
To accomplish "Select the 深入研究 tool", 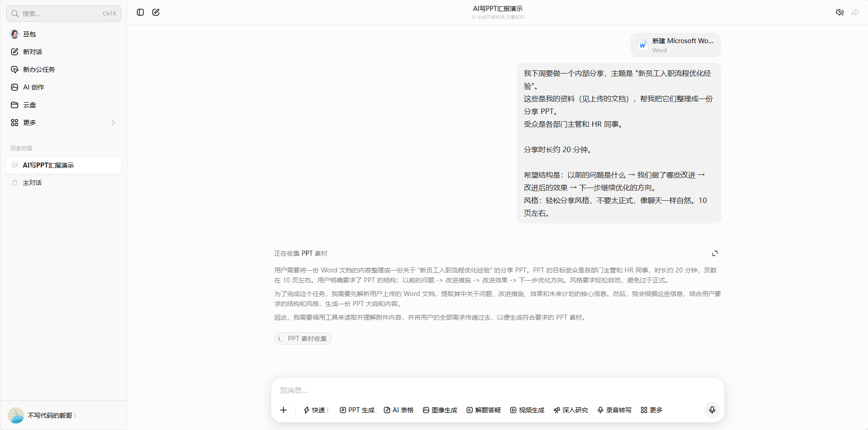I will click(x=571, y=410).
